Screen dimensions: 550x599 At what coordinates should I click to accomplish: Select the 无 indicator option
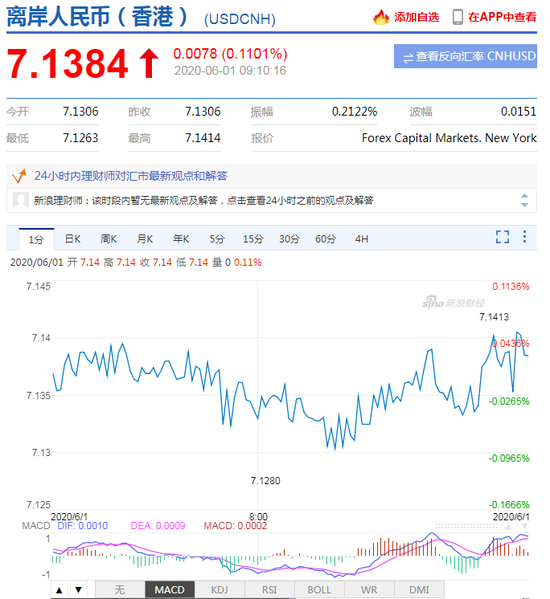(x=120, y=590)
